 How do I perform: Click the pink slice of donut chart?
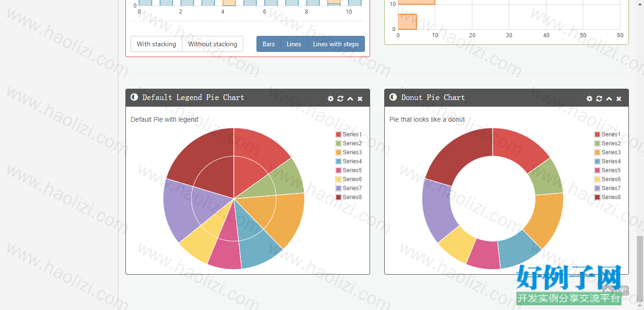coord(484,254)
